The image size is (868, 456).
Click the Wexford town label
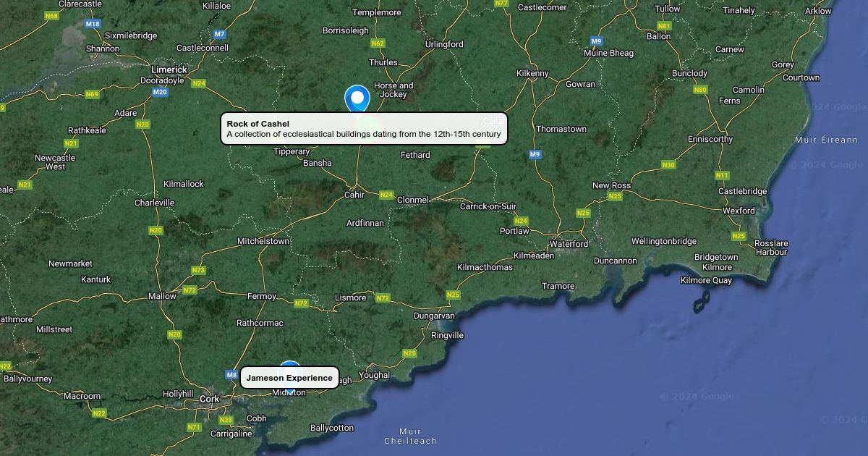click(x=739, y=211)
